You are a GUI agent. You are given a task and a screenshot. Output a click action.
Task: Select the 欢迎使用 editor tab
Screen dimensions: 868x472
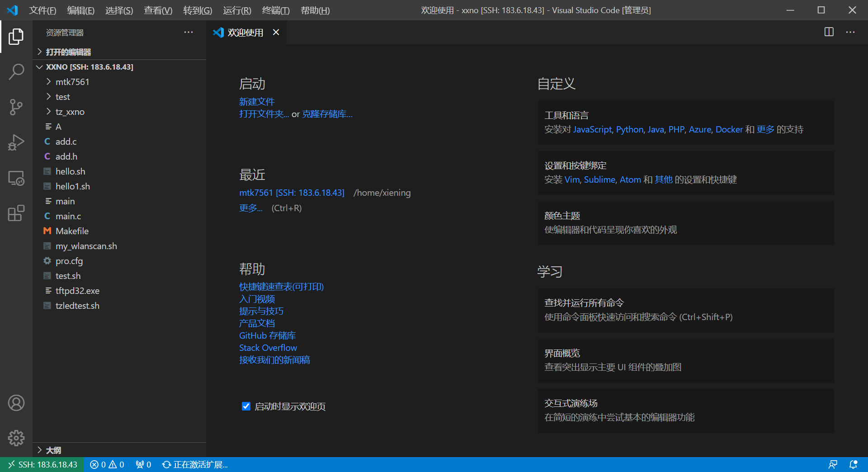point(246,32)
